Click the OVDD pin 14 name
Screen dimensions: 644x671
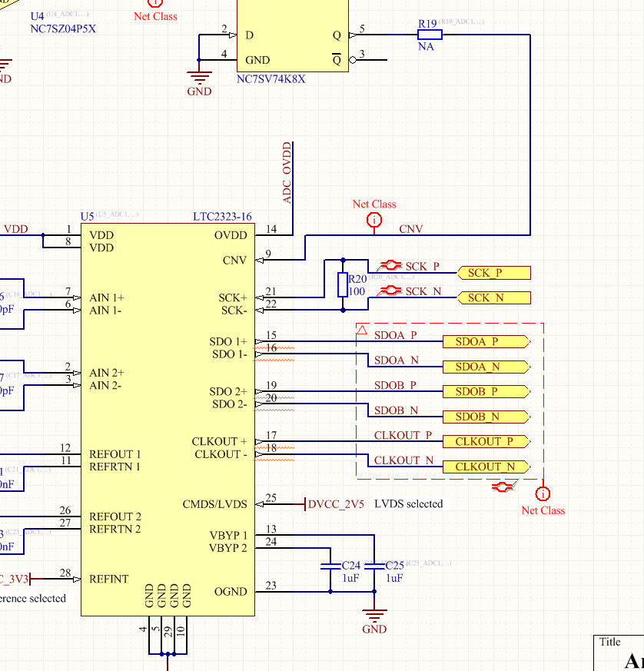(231, 235)
